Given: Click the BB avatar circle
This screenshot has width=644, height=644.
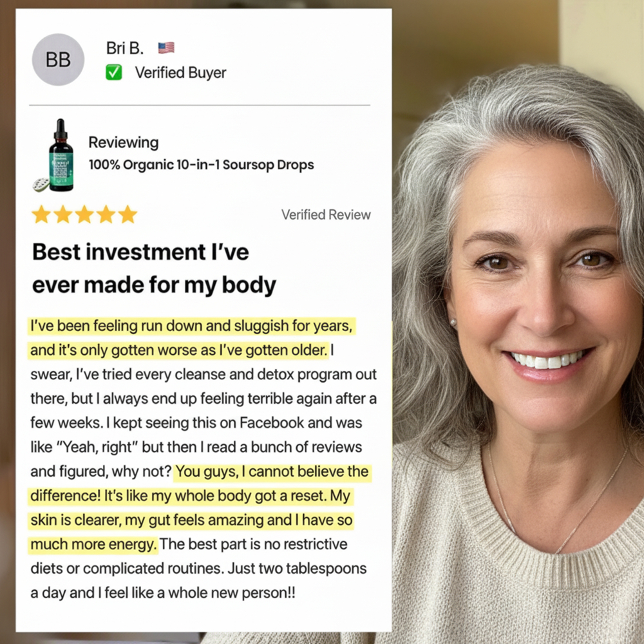Looking at the screenshot, I should click(x=59, y=59).
